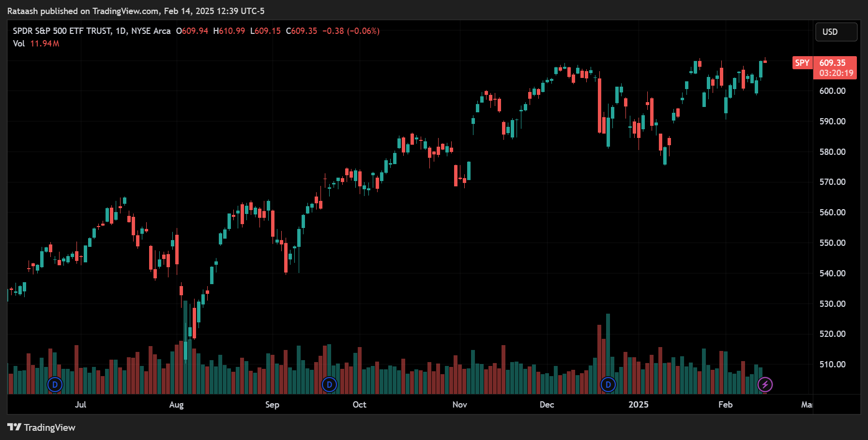Click the Nov label on time axis

459,405
